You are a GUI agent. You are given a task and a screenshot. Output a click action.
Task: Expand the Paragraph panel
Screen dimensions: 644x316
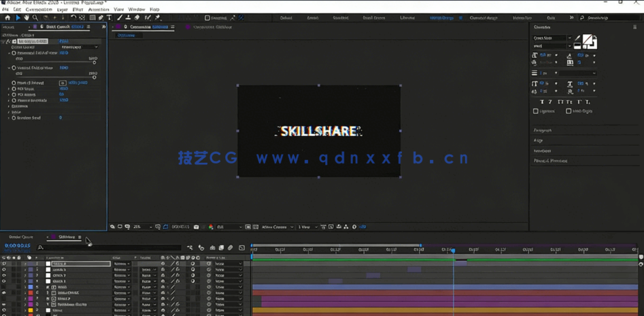click(x=543, y=130)
